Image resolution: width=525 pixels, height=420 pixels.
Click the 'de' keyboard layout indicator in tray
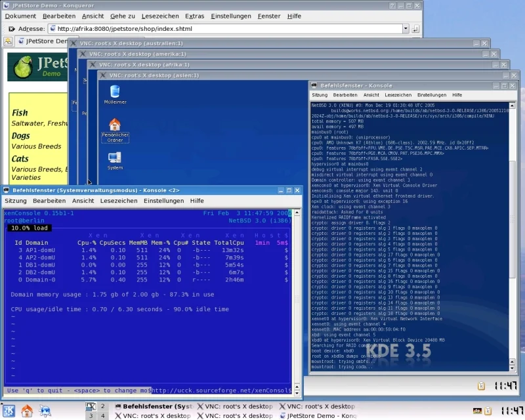click(x=477, y=411)
